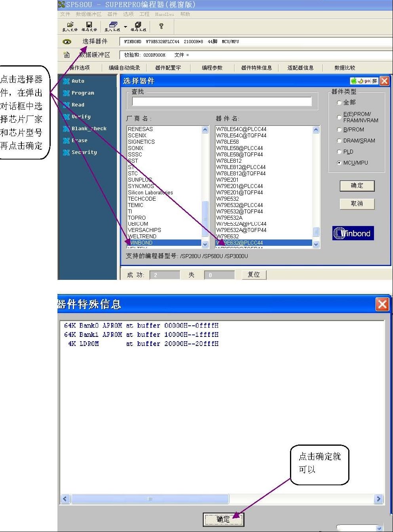Switch to the 编辑自动烧录 tab
Viewport: 393px width, 532px height.
pos(124,68)
